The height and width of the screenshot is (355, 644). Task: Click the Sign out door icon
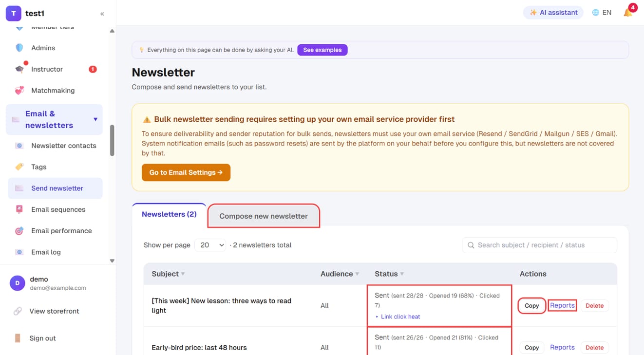(18, 338)
